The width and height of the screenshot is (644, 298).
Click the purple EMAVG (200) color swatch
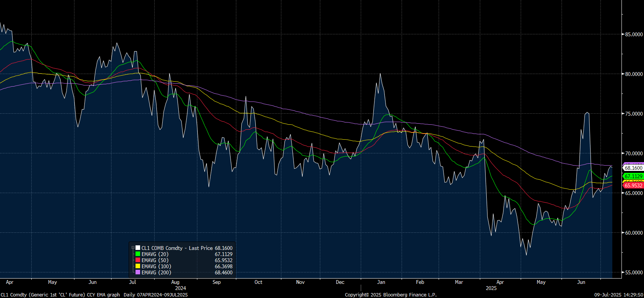tap(138, 272)
